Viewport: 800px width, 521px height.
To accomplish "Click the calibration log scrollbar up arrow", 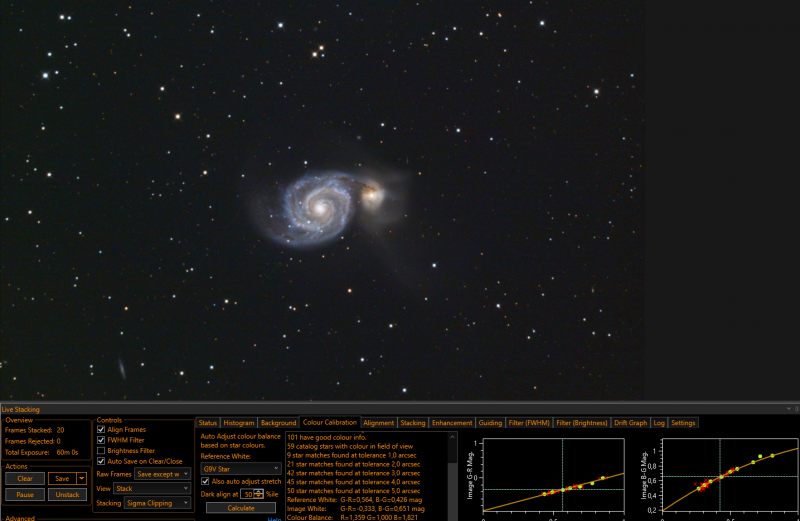I will (452, 437).
